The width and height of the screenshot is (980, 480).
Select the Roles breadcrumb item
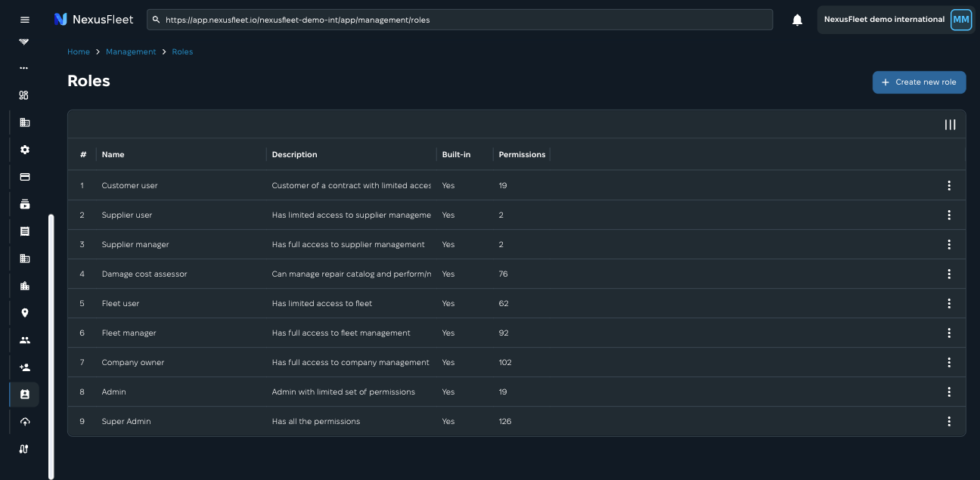point(182,51)
